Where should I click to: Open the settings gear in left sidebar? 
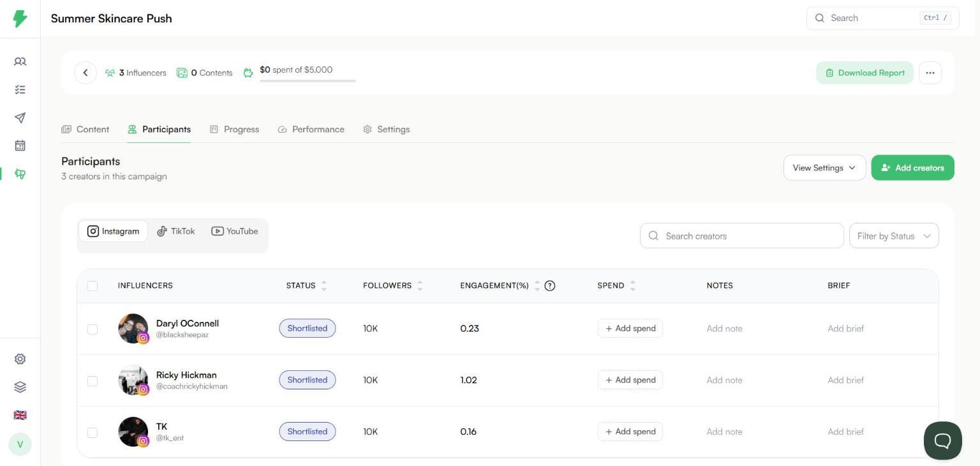point(20,359)
